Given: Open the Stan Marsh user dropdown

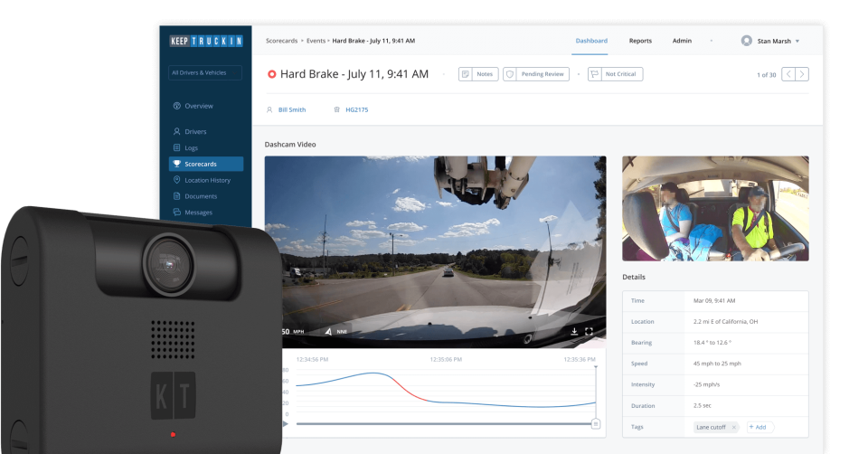Looking at the screenshot, I should click(770, 41).
